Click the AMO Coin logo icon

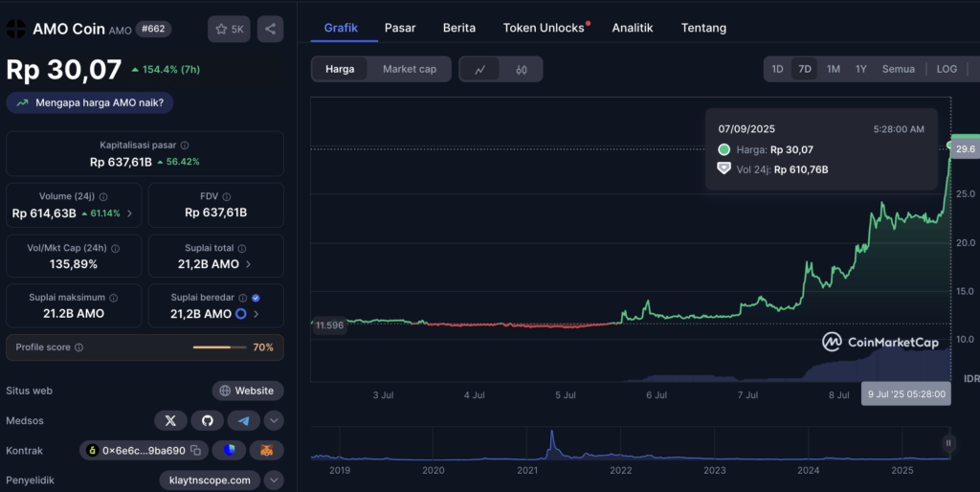[x=15, y=29]
